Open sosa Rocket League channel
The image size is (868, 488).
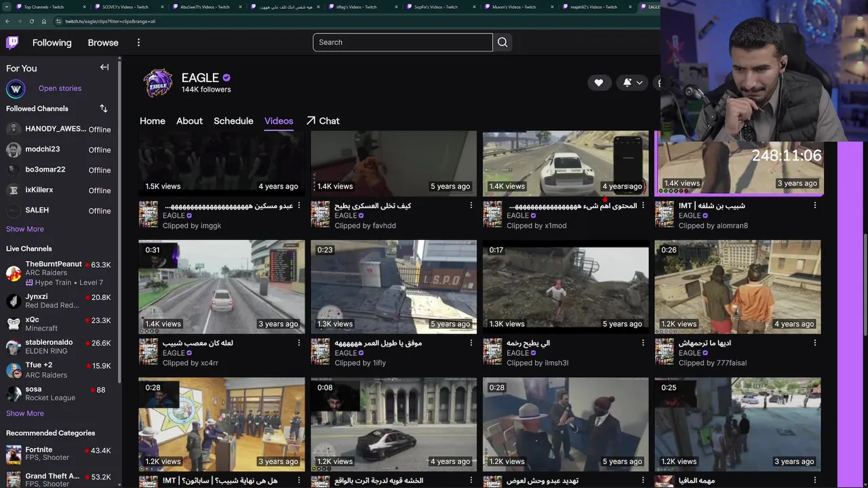[60, 394]
